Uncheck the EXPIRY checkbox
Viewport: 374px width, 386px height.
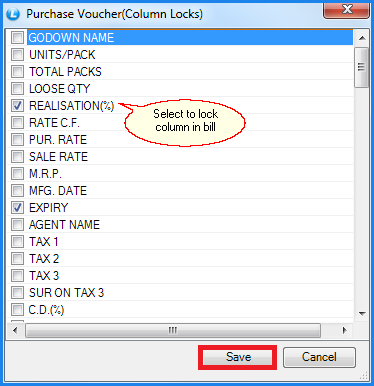[17, 208]
